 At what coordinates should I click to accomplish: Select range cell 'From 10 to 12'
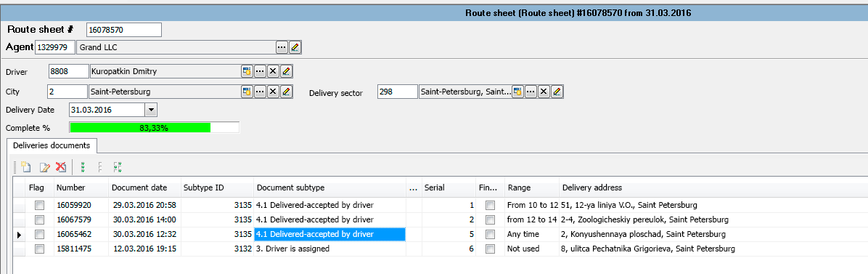[532, 205]
